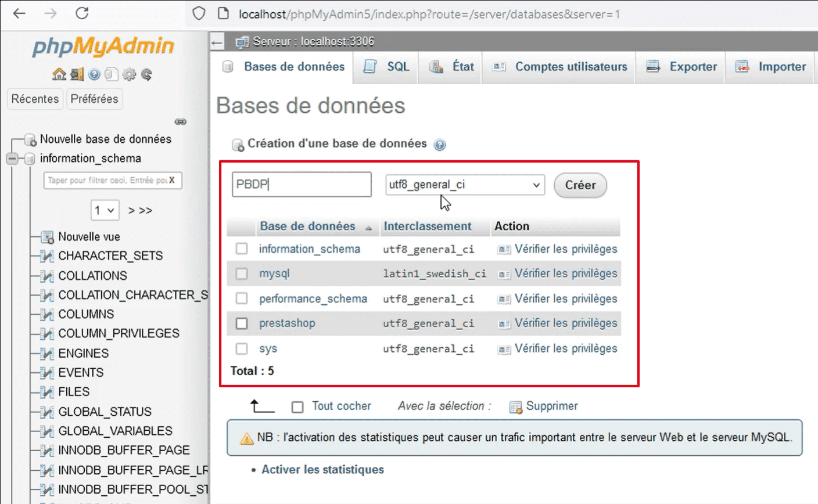Open navigation panel settings gear icon
Screen dimensions: 818x504
[x=129, y=74]
